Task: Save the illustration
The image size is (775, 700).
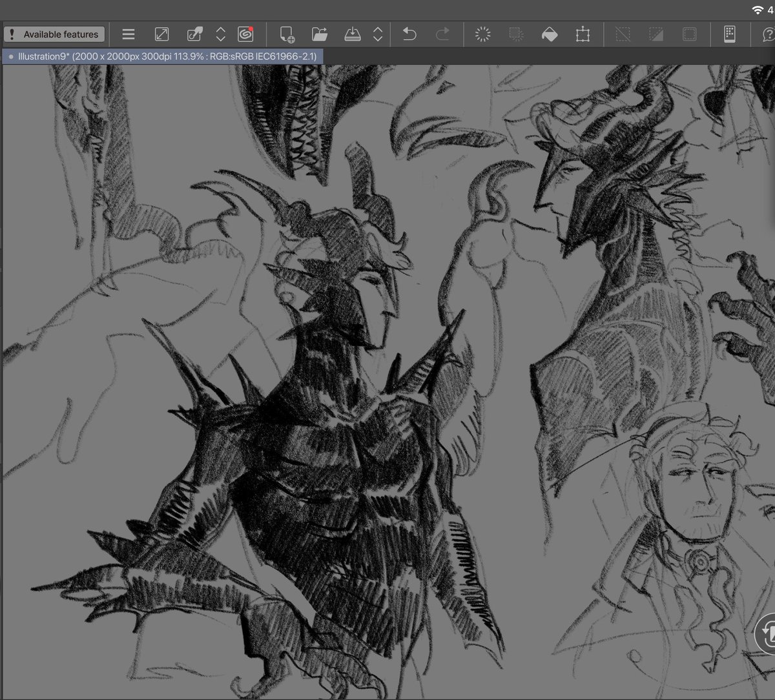Action: click(352, 34)
